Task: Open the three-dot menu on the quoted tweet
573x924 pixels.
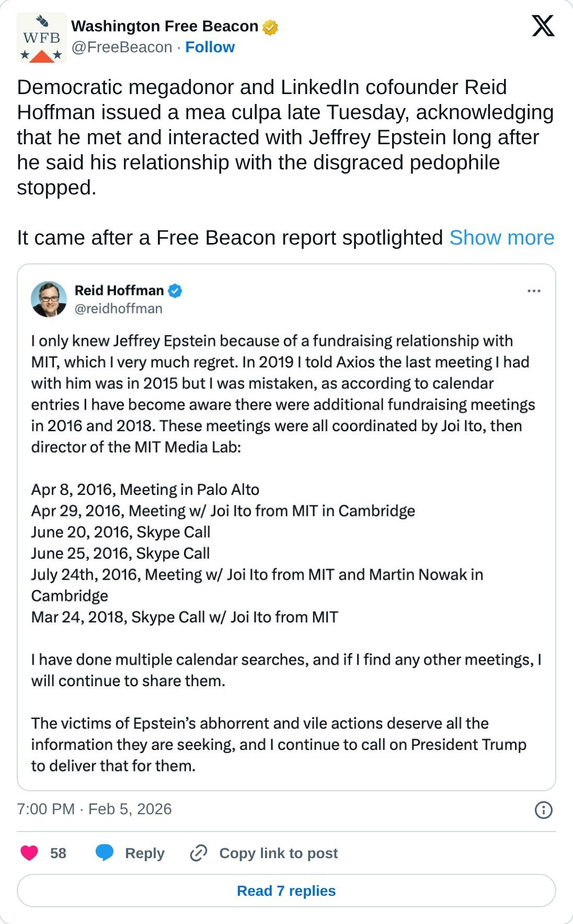Action: (x=534, y=291)
